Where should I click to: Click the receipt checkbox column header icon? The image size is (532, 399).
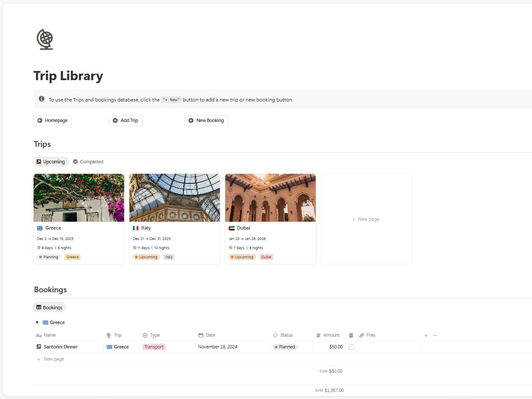pos(351,335)
